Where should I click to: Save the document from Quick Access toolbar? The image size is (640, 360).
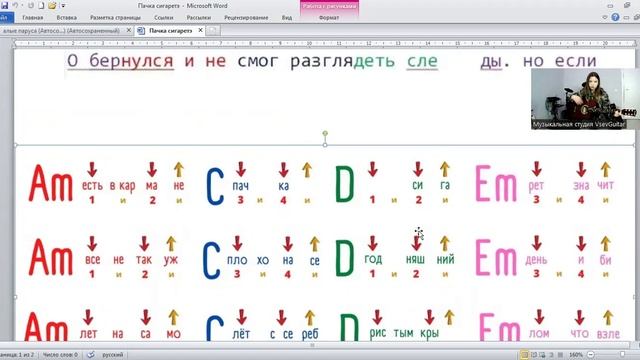tap(4, 6)
